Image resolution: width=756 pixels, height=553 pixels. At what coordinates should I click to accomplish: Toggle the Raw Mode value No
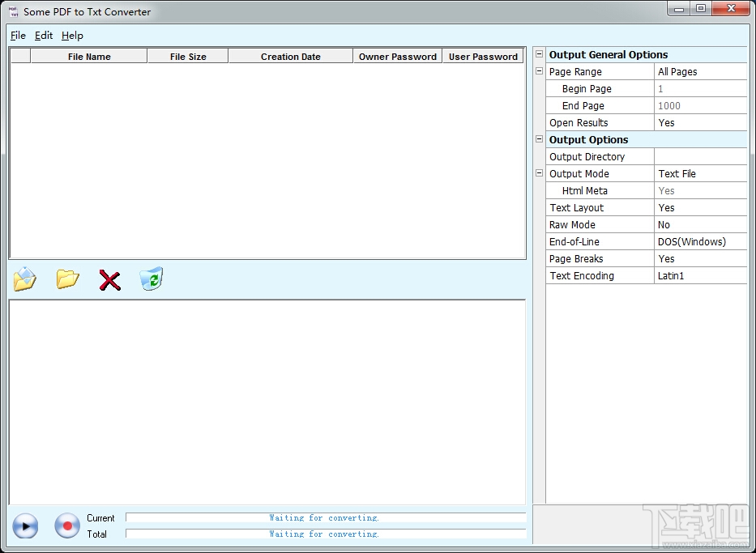(x=701, y=225)
